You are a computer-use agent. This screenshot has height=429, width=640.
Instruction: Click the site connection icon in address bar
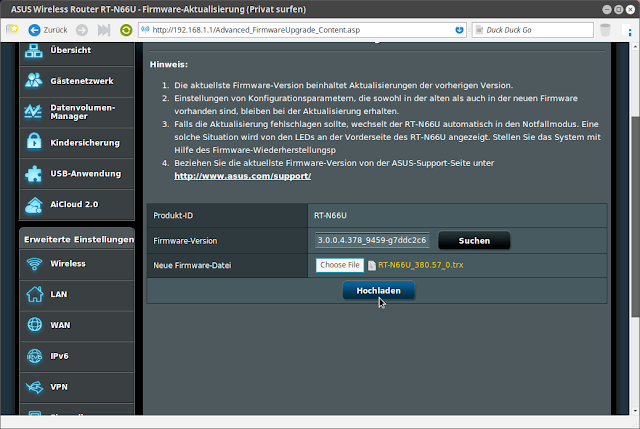145,29
